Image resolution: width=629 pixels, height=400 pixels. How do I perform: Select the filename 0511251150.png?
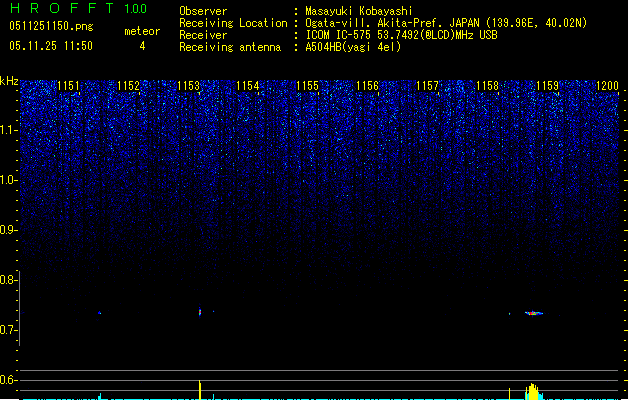51,26
